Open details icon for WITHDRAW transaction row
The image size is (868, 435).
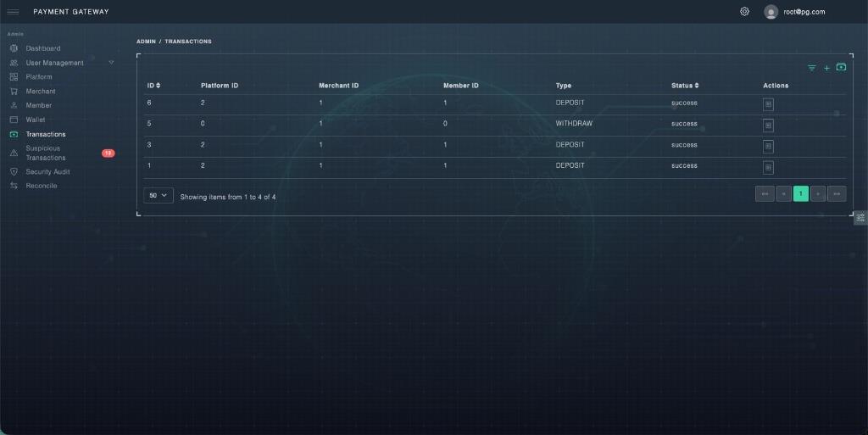tap(768, 125)
